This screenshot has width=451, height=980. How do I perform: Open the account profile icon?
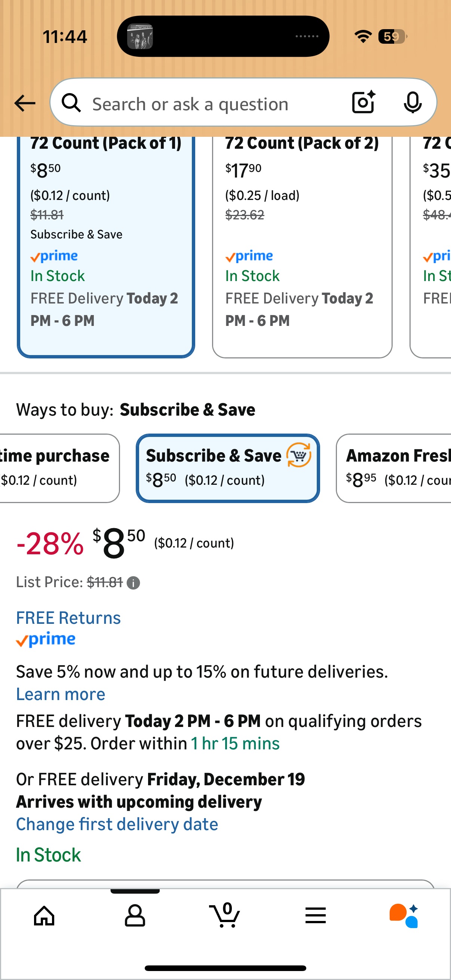click(135, 915)
